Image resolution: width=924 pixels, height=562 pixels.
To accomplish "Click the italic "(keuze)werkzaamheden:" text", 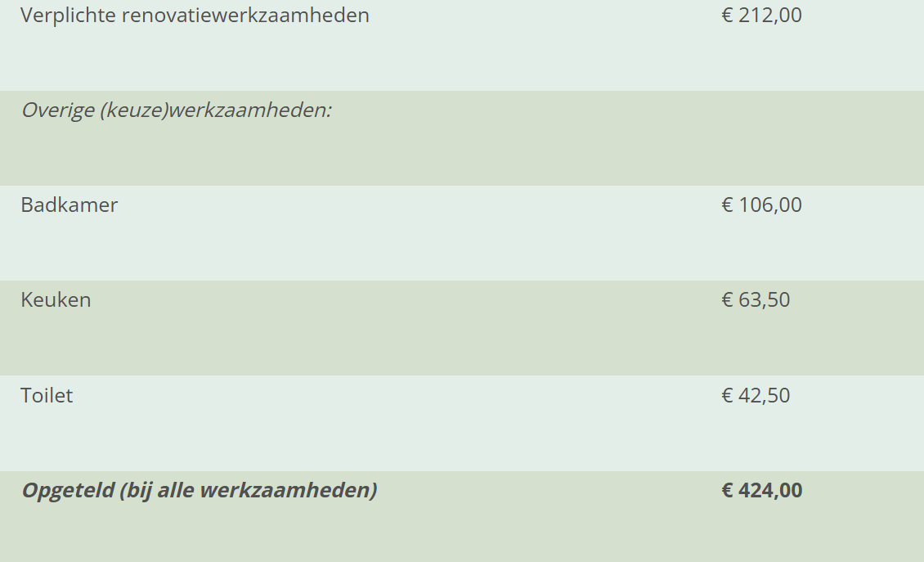I will pyautogui.click(x=216, y=110).
